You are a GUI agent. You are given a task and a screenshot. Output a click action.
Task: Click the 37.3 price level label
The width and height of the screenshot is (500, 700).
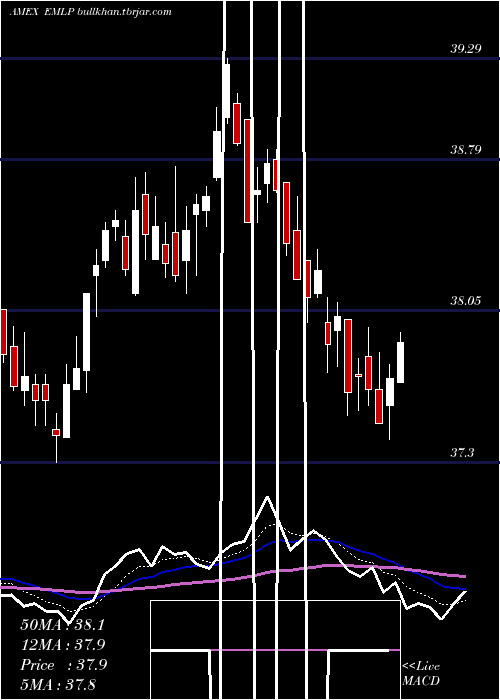coord(462,453)
